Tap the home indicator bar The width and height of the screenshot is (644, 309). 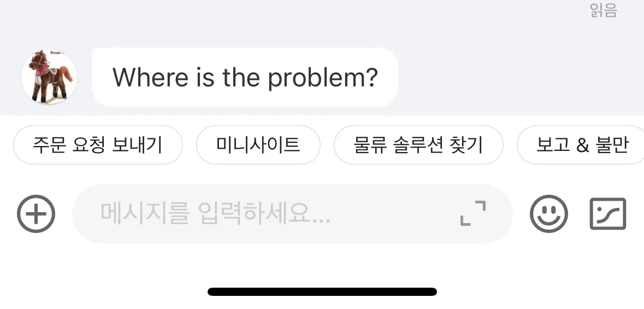(322, 291)
